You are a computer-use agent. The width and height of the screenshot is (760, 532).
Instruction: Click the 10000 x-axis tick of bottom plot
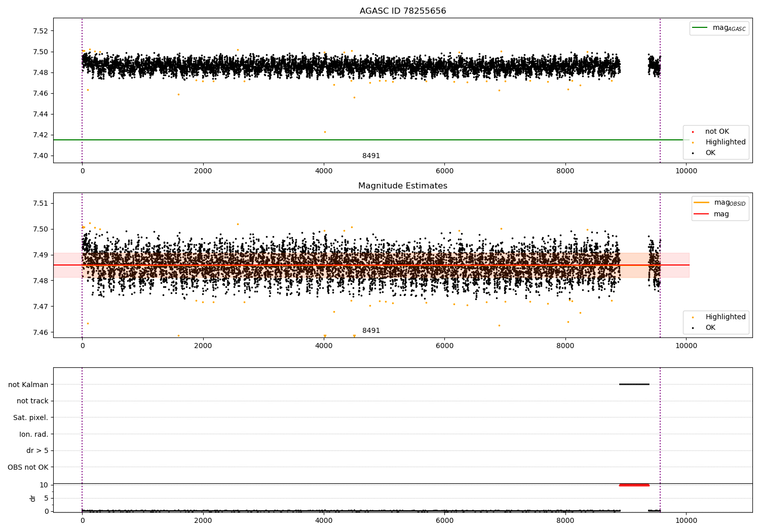click(x=686, y=520)
